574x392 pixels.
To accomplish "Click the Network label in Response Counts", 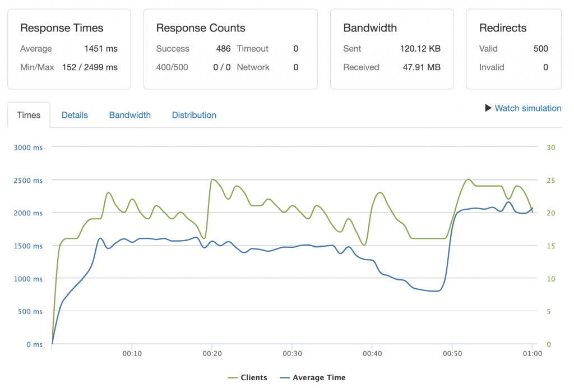I will tap(253, 67).
